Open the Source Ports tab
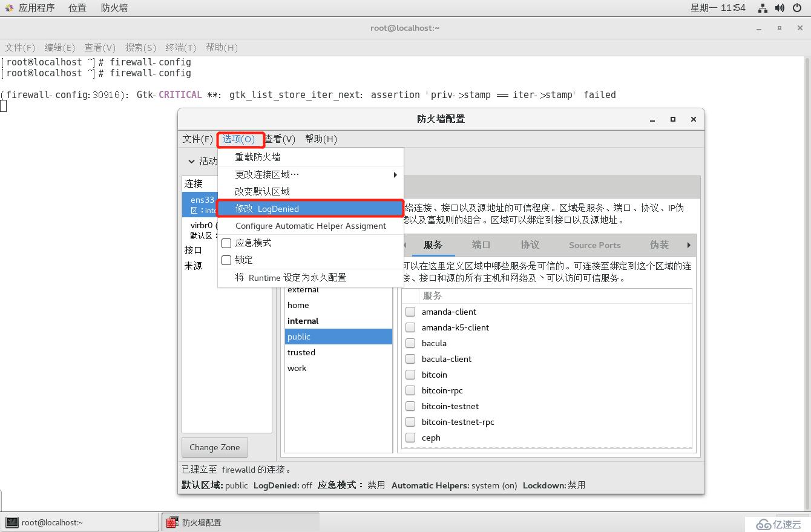Viewport: 811px width, 532px height. [x=594, y=245]
